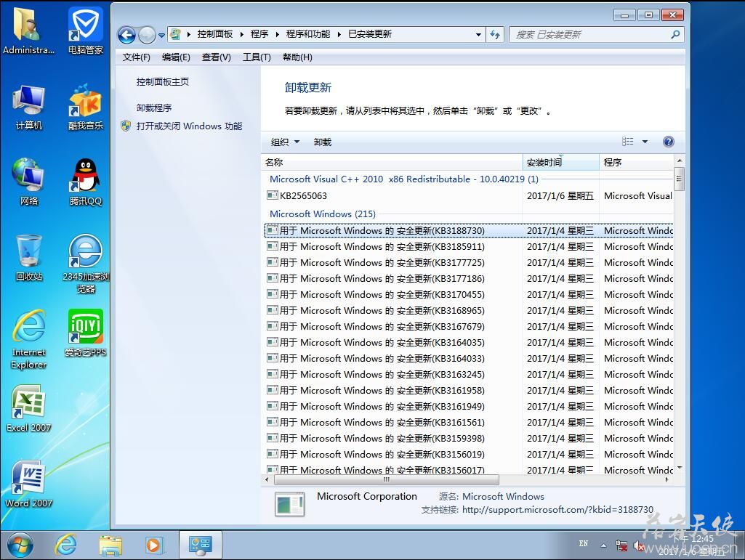Click the Control Panel taskbar button
Image resolution: width=745 pixels, height=560 pixels.
(x=200, y=545)
